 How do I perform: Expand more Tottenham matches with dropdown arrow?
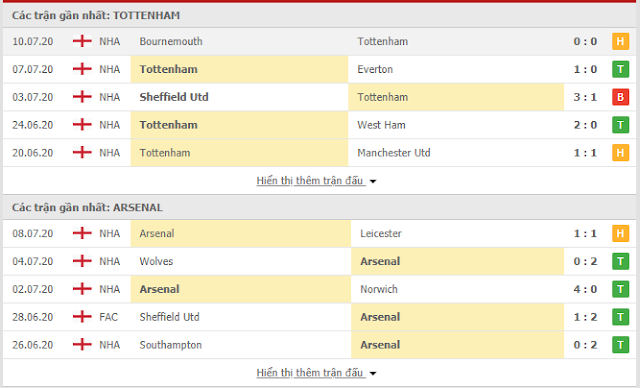coord(373,182)
